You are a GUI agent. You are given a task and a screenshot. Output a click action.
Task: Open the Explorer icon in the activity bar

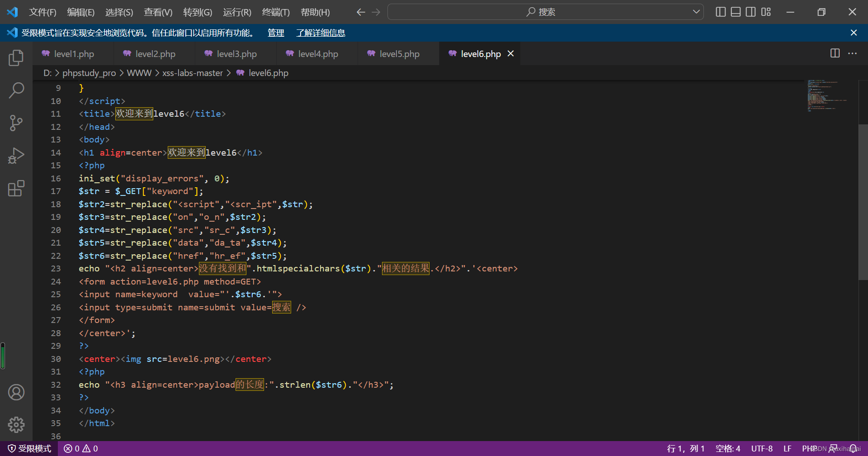(x=16, y=57)
